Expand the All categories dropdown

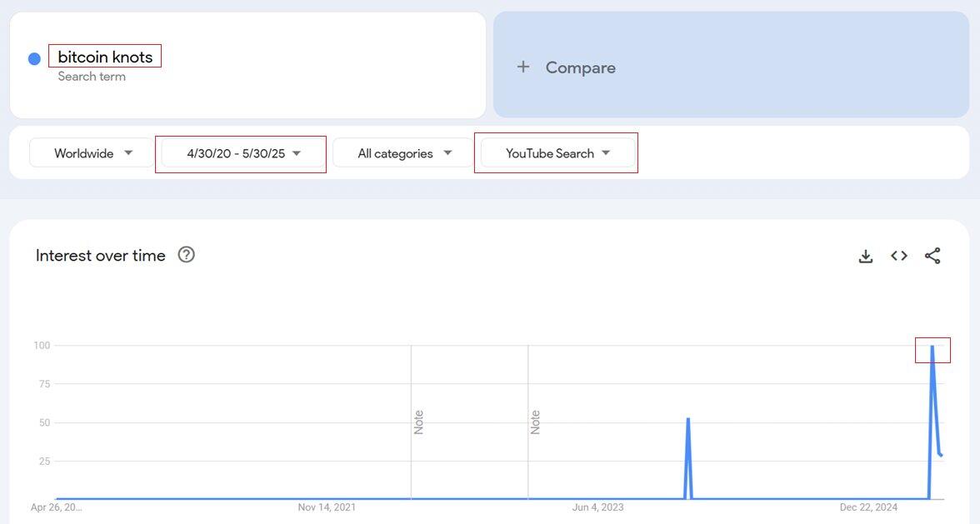(x=403, y=153)
